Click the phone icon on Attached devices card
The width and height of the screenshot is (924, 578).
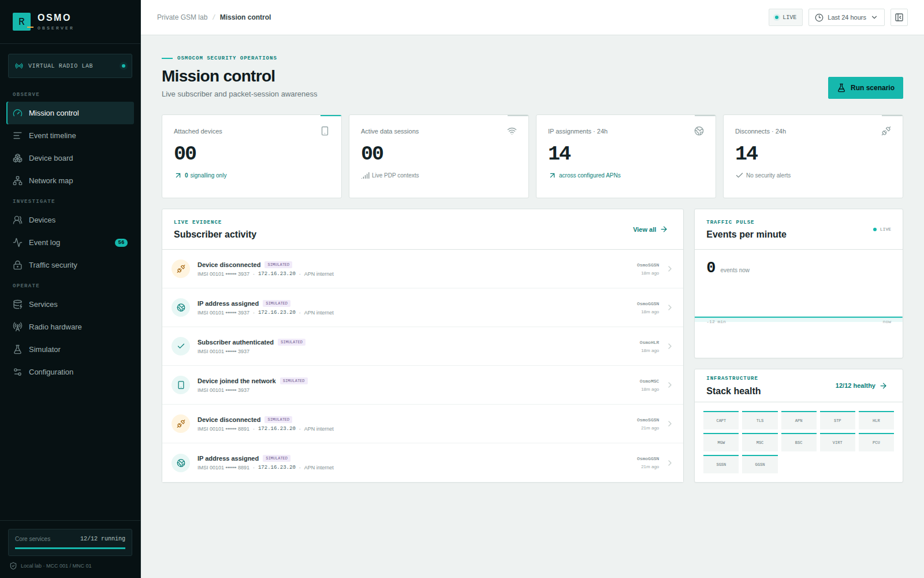point(325,131)
